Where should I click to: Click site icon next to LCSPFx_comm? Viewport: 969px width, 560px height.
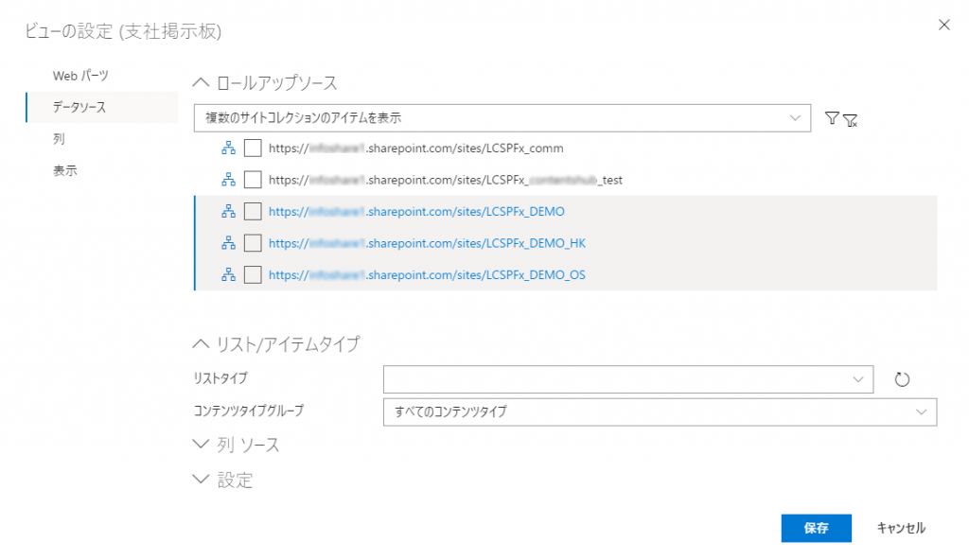coord(228,148)
